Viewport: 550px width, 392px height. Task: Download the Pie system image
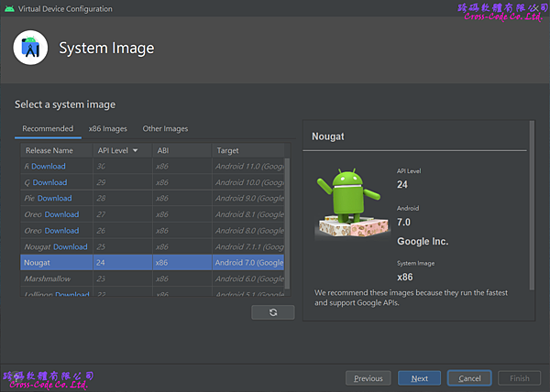[54, 198]
